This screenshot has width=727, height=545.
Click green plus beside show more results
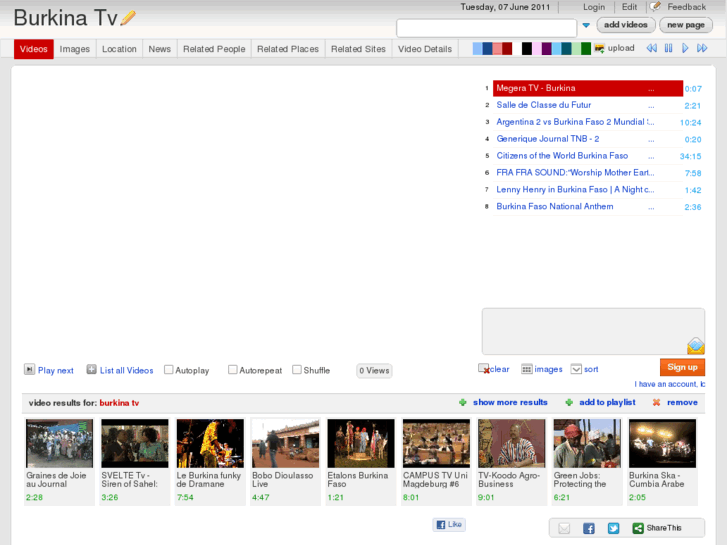click(462, 403)
